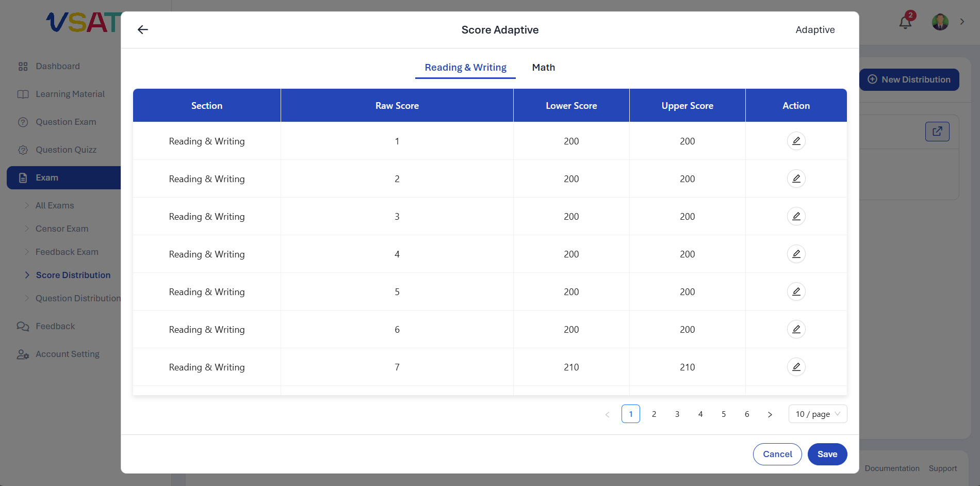Click the Learning Material book icon

pyautogui.click(x=23, y=94)
